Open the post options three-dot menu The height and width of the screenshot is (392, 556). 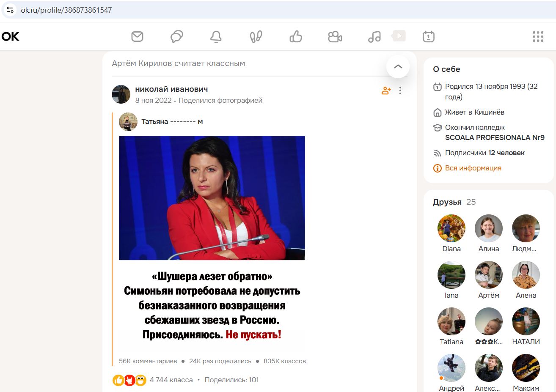400,90
